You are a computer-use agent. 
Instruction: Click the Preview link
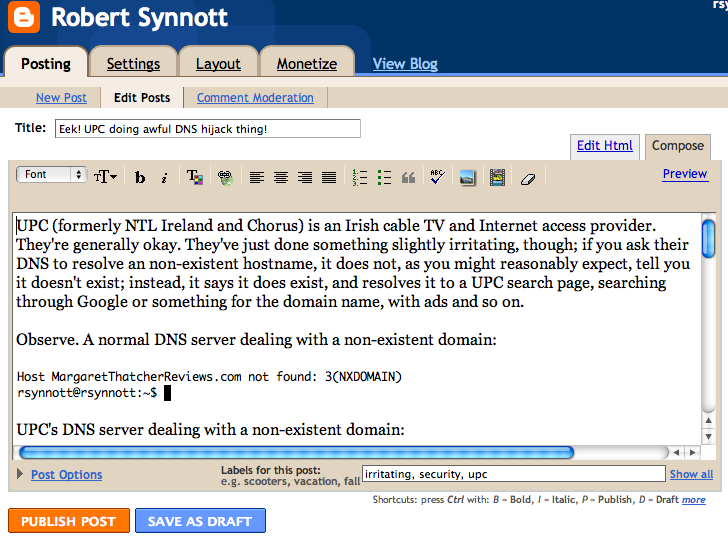(x=685, y=174)
